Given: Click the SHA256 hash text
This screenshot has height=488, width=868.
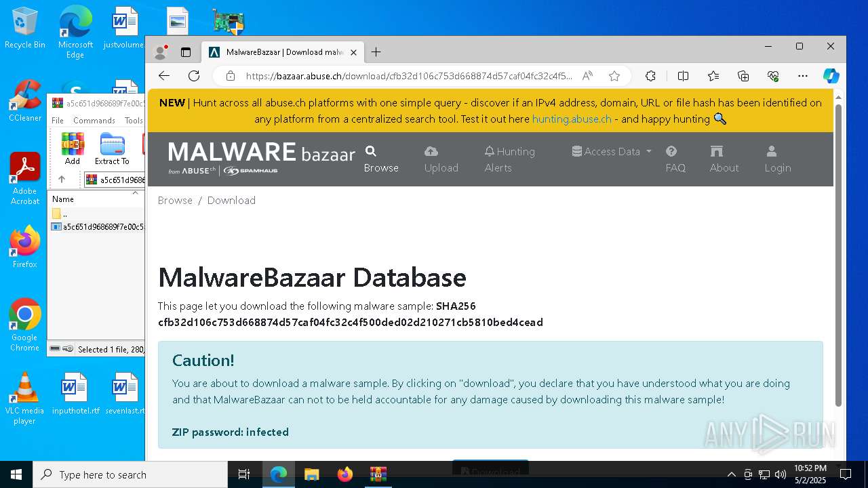Looking at the screenshot, I should (351, 323).
